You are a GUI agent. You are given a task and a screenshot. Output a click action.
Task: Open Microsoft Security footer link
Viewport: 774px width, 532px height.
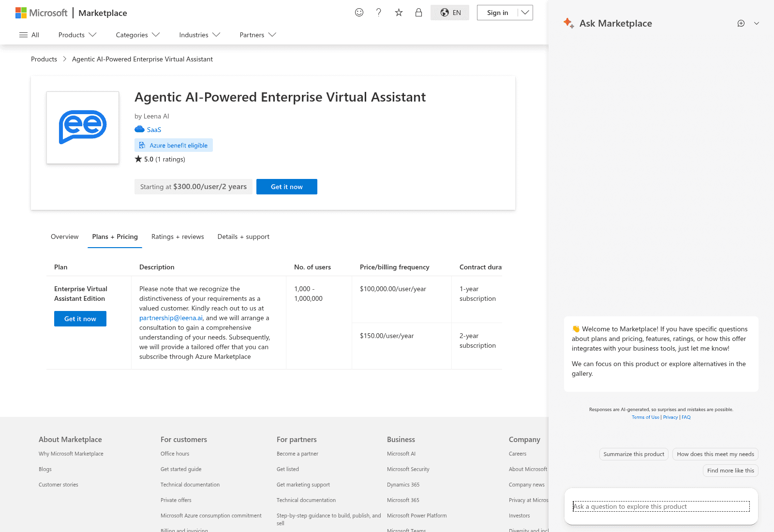coord(408,469)
